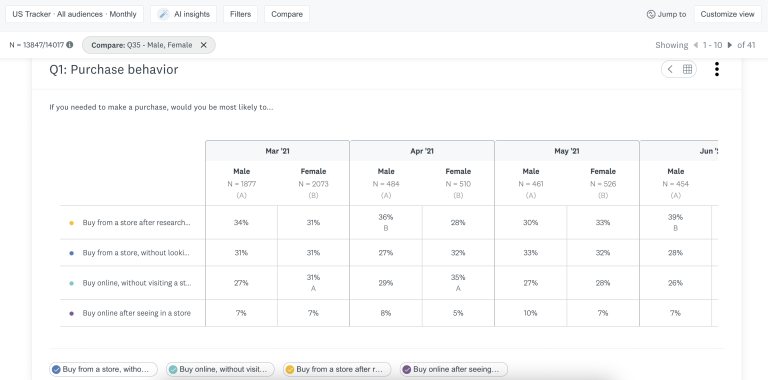Select the Mar '21 column header
Screen dimensions: 768x380
[x=277, y=151]
